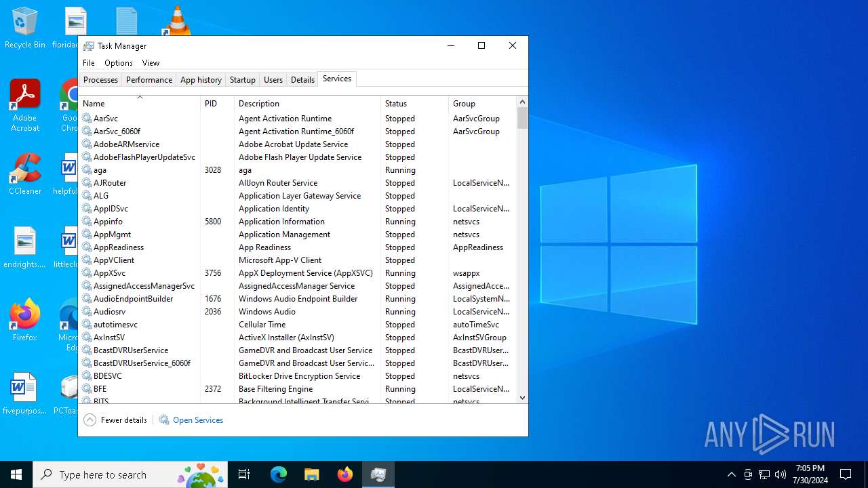Select the autotimesvc service row

[x=298, y=325]
